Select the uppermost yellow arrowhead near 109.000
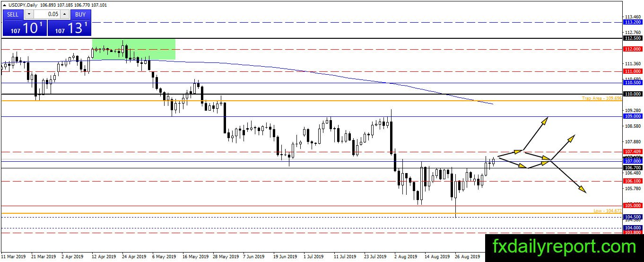 point(545,121)
